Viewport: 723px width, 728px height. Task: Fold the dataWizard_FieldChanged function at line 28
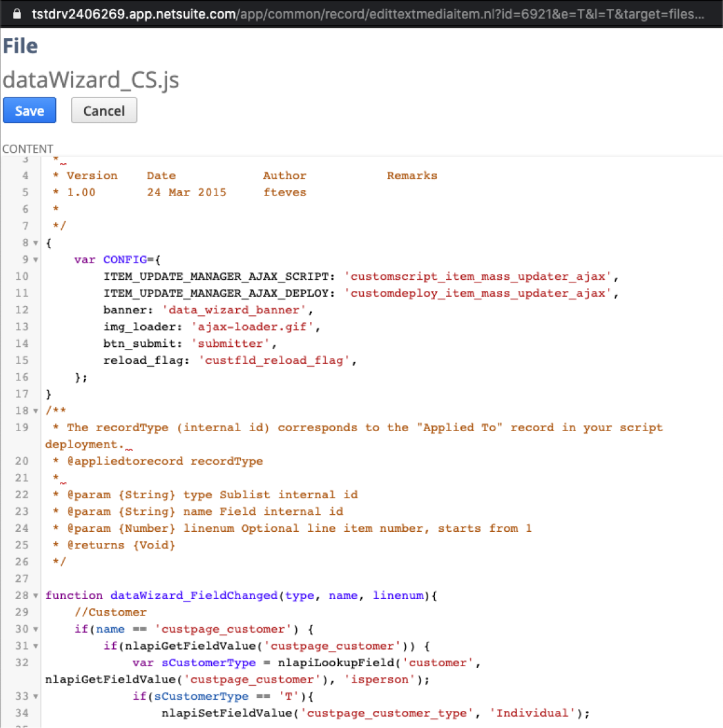(36, 596)
